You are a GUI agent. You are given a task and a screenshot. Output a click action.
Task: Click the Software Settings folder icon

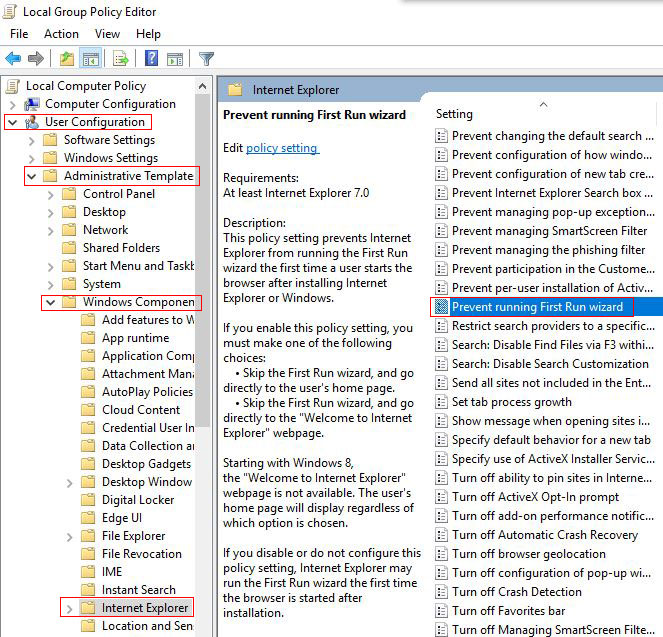pos(50,139)
